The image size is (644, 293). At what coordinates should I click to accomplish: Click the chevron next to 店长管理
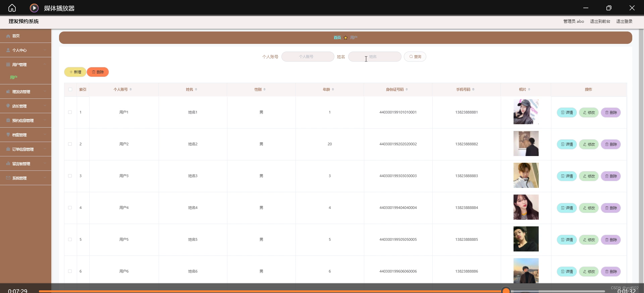click(45, 106)
